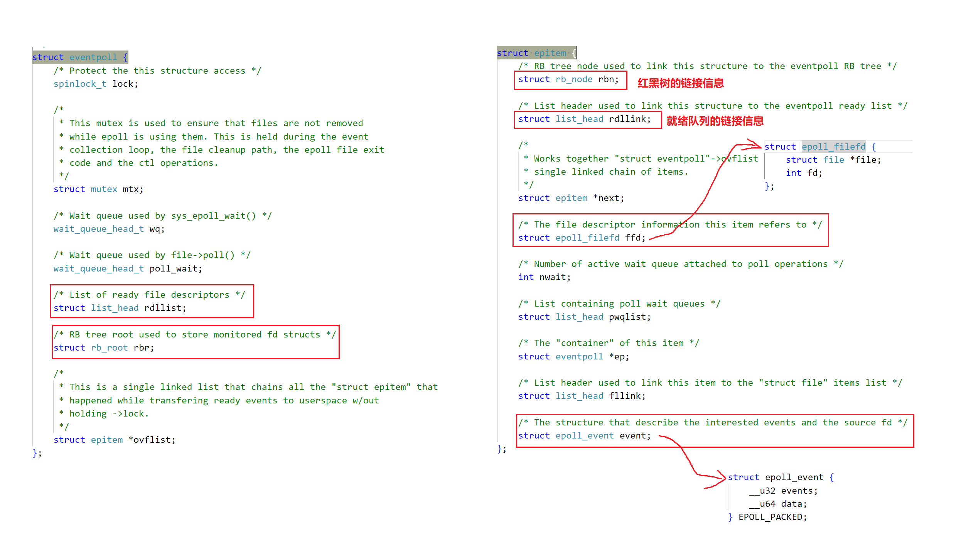
Task: Click the epoll_event type before event
Action: pos(584,435)
